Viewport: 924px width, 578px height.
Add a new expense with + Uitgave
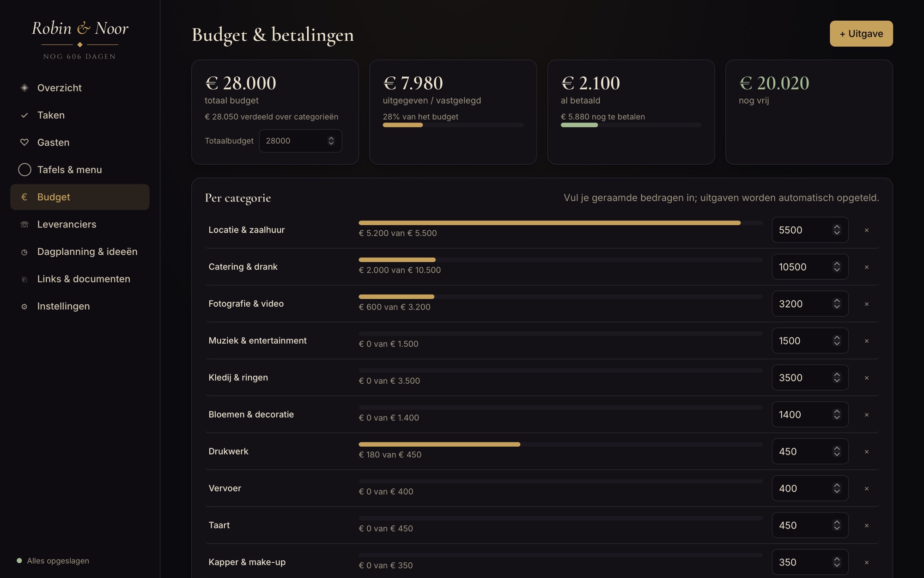point(861,33)
